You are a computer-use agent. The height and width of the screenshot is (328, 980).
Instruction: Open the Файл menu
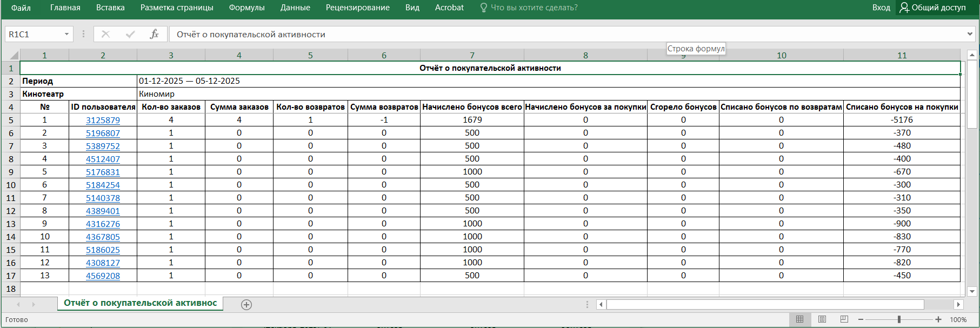pos(21,8)
